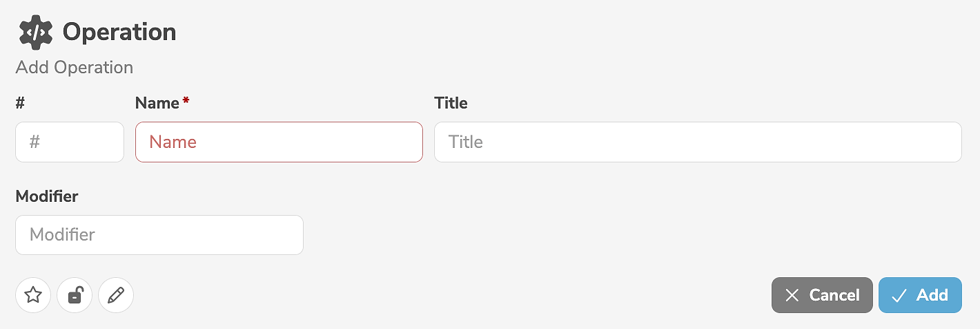The width and height of the screenshot is (980, 329).
Task: Click the pencil edit icon button
Action: point(116,296)
